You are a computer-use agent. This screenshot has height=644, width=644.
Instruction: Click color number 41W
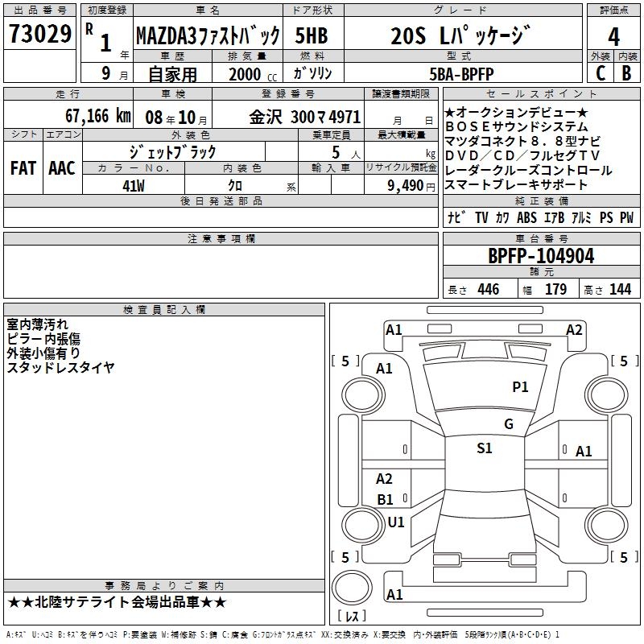coord(134,186)
